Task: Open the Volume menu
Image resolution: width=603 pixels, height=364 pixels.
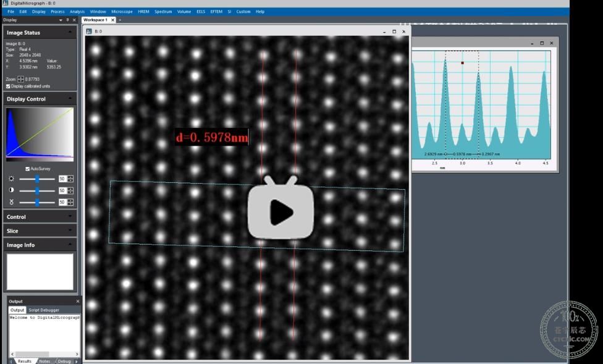Action: click(184, 12)
